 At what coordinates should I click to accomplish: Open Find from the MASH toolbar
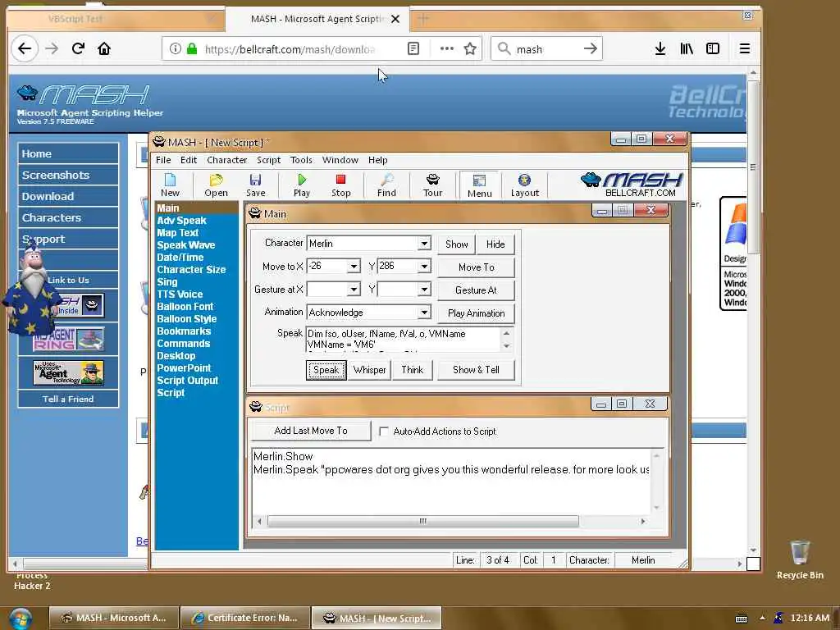tap(386, 185)
